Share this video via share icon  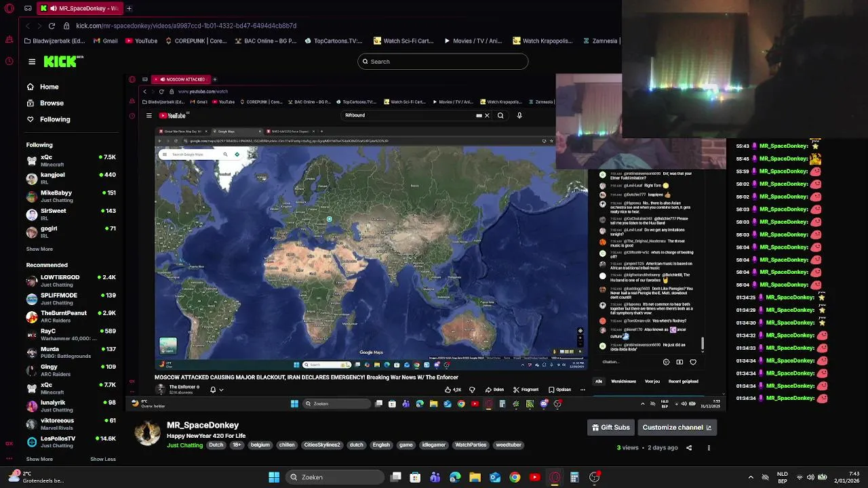tap(689, 448)
